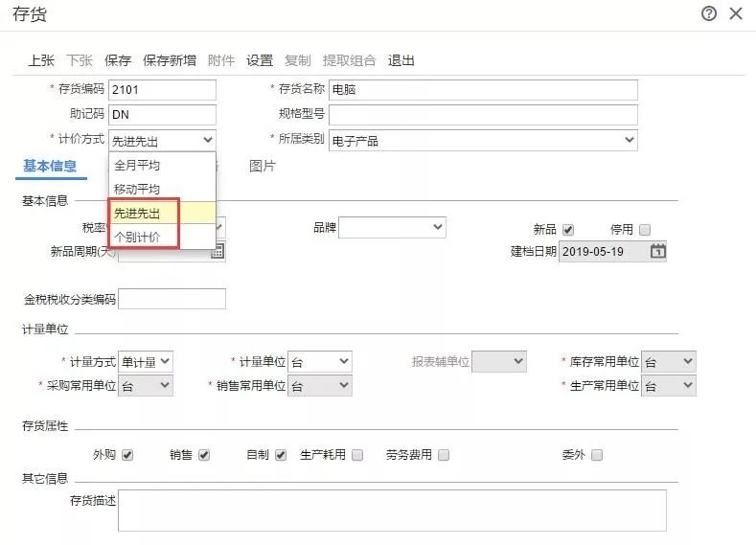
Task: Choose 移动平均 pricing option
Action: tap(138, 189)
